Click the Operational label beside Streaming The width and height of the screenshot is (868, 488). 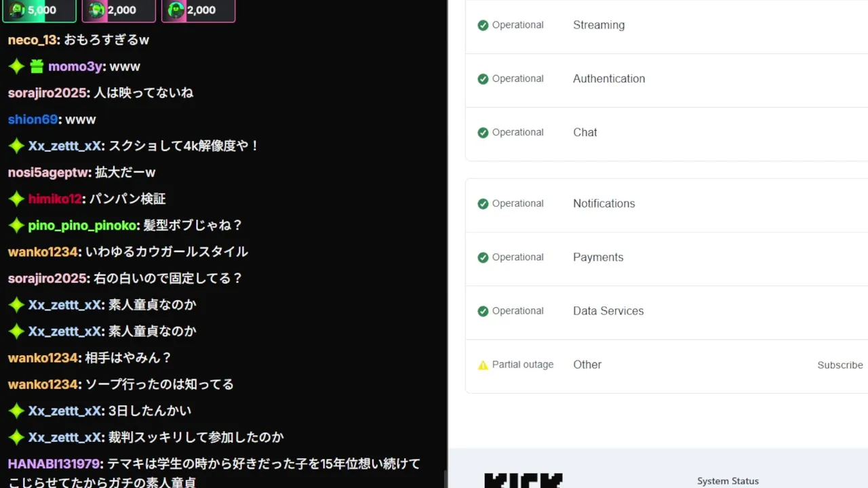coord(518,25)
